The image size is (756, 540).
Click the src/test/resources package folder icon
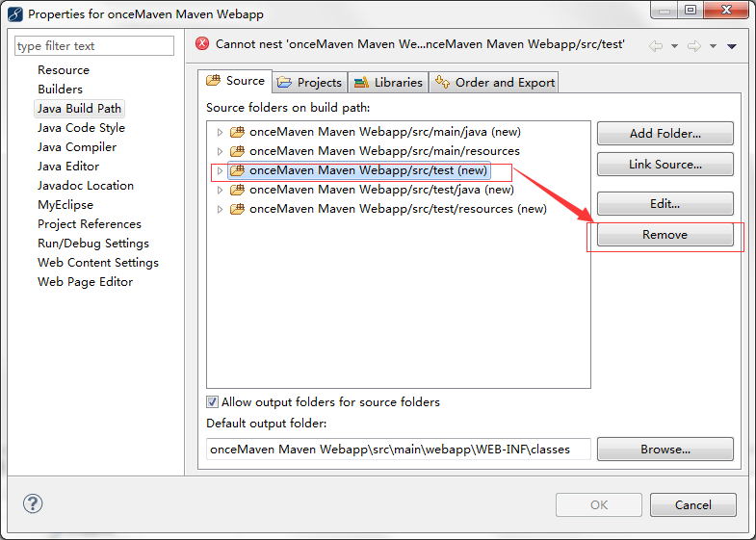point(237,209)
